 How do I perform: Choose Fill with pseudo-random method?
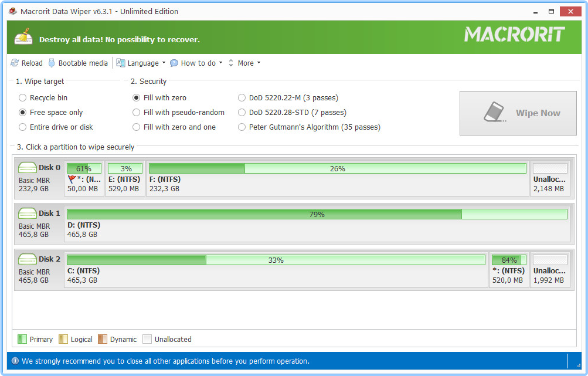[x=178, y=112]
